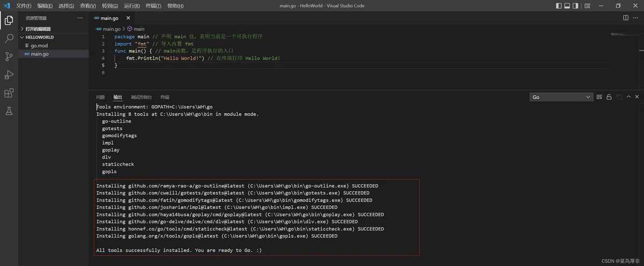Click the "Hello World!" string in code
The width and height of the screenshot is (644, 266).
click(x=183, y=58)
